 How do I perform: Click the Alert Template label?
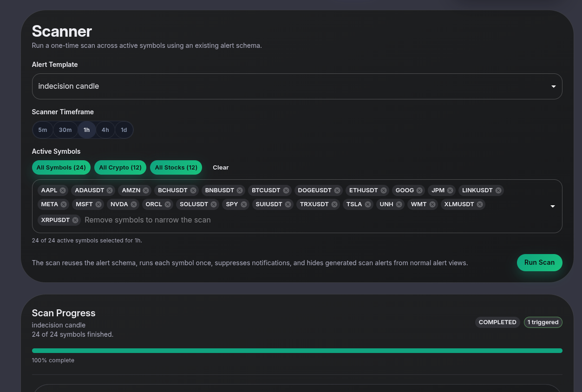coord(55,65)
